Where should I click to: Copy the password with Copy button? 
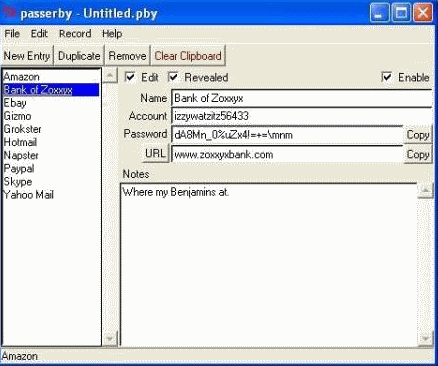pyautogui.click(x=418, y=135)
